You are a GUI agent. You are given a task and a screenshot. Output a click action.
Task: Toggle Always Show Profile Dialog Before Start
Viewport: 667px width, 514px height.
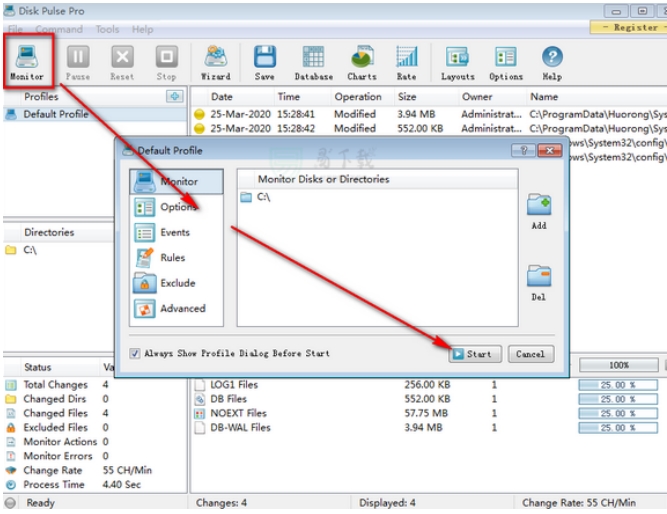coord(136,354)
